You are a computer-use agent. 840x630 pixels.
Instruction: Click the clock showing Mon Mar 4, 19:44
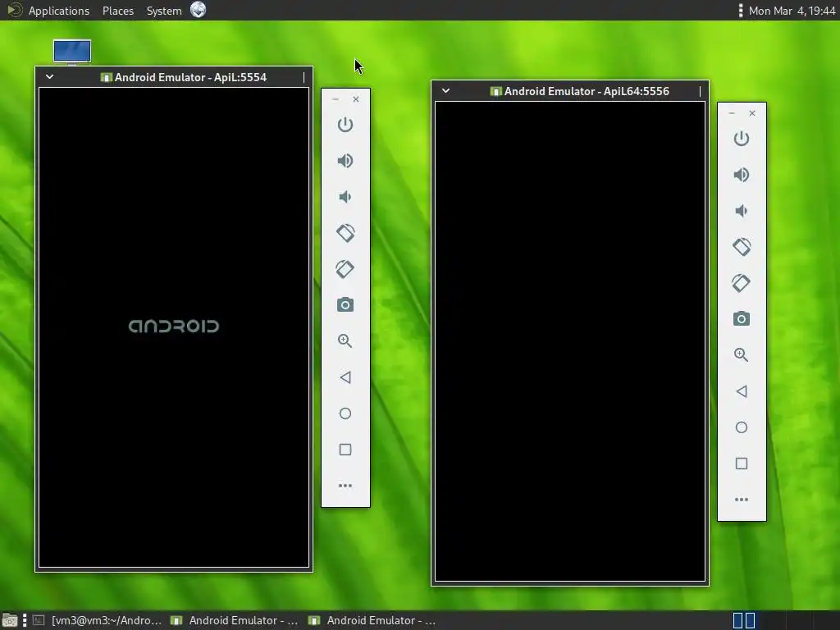792,11
